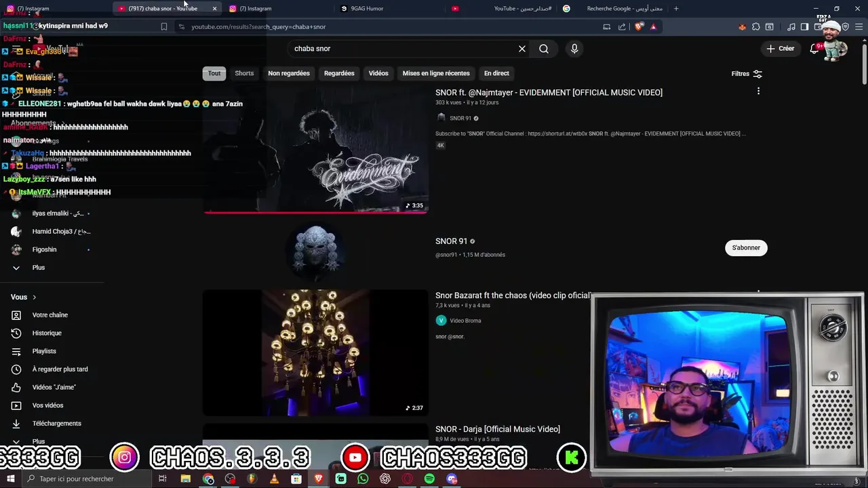Open the Brave Shields lion icon
The height and width of the screenshot is (488, 868).
(639, 27)
